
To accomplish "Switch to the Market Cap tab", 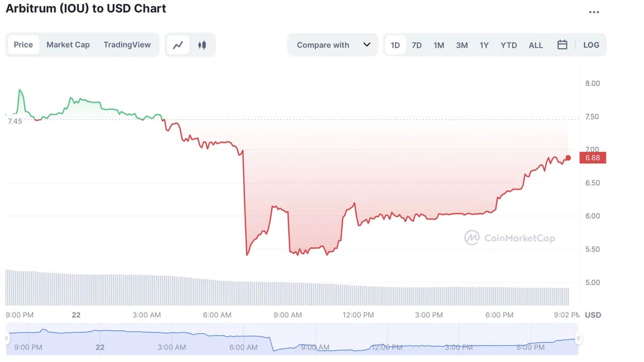I will pyautogui.click(x=68, y=45).
